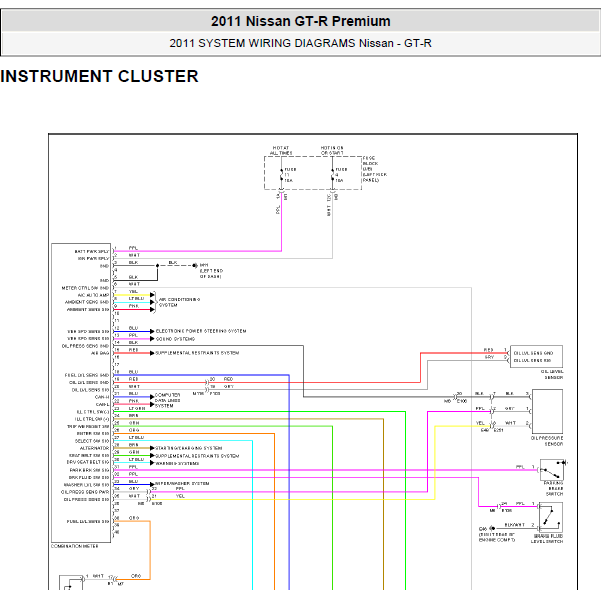This screenshot has height=590, width=601.
Task: Click the "ORG" wire label at pin 38
Action: (x=134, y=518)
